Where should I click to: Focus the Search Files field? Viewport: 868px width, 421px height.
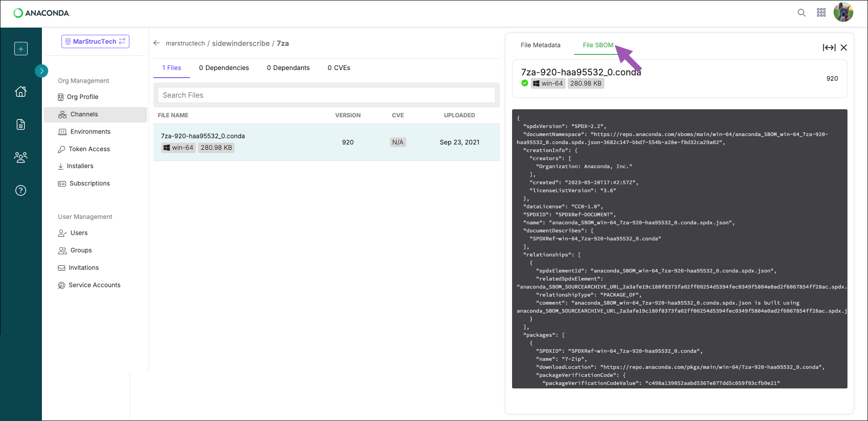327,95
